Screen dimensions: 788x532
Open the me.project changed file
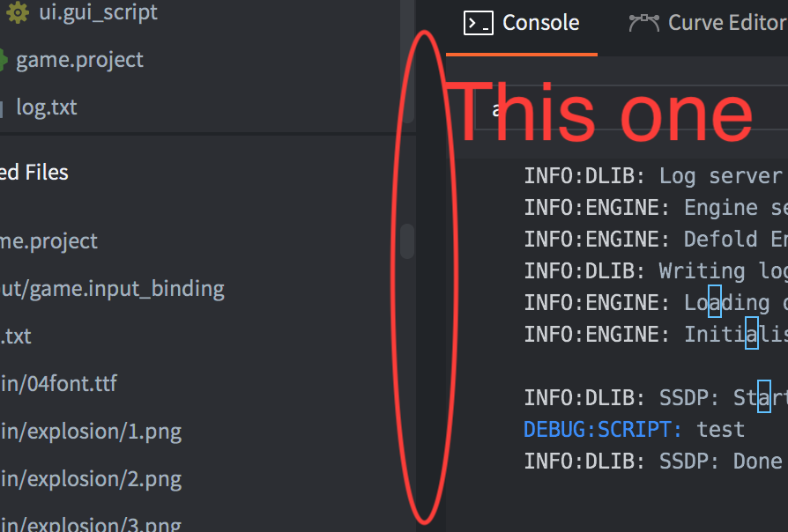tap(48, 241)
